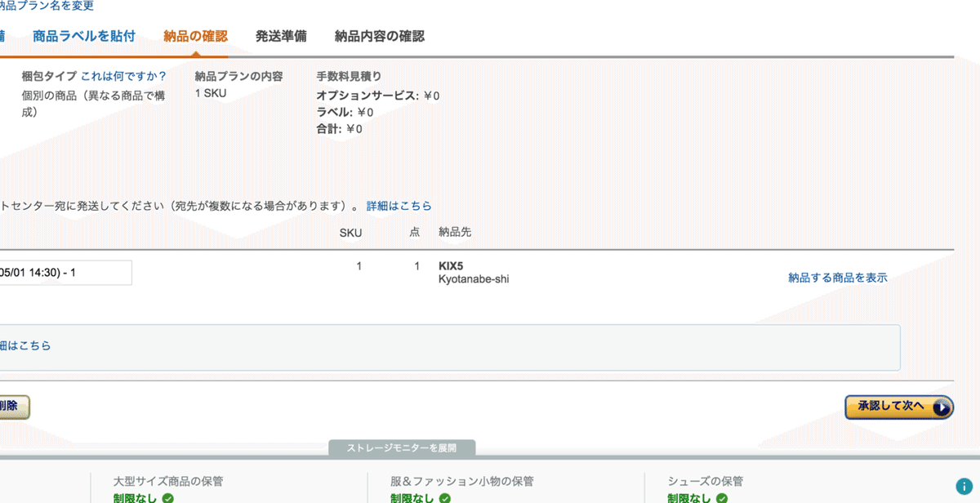Click 詳細はこちら inside the gray box
Screen dimensions: 980x503
[26, 345]
